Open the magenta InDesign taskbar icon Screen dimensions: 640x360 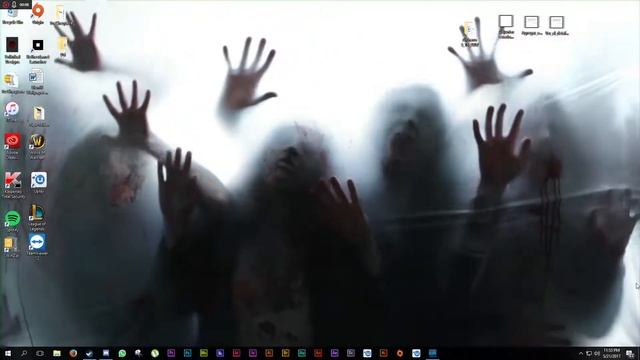click(236, 353)
